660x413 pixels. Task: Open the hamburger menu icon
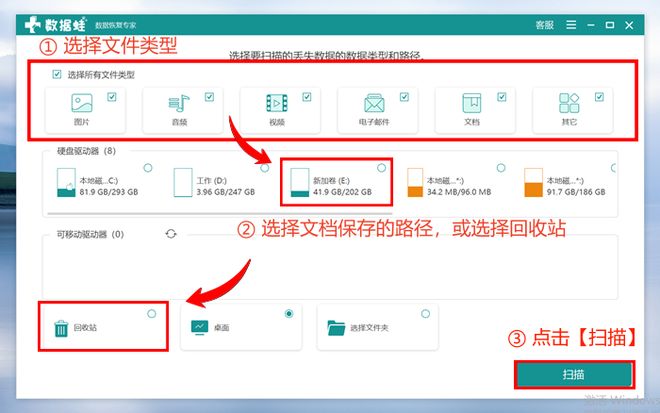click(x=571, y=25)
